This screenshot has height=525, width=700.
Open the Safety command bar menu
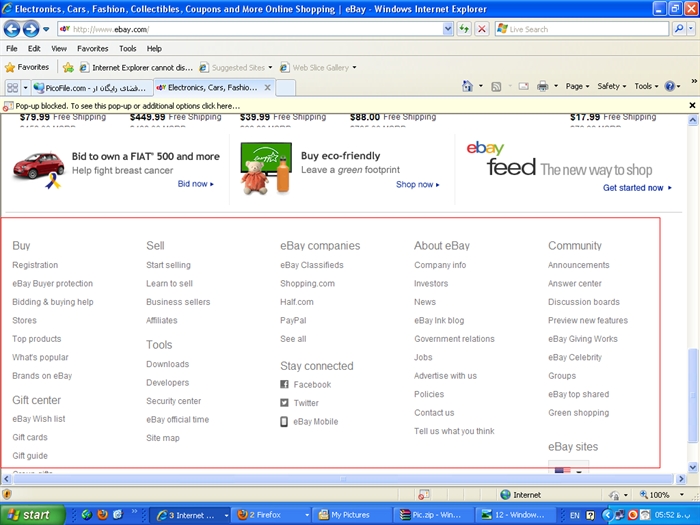click(x=612, y=87)
